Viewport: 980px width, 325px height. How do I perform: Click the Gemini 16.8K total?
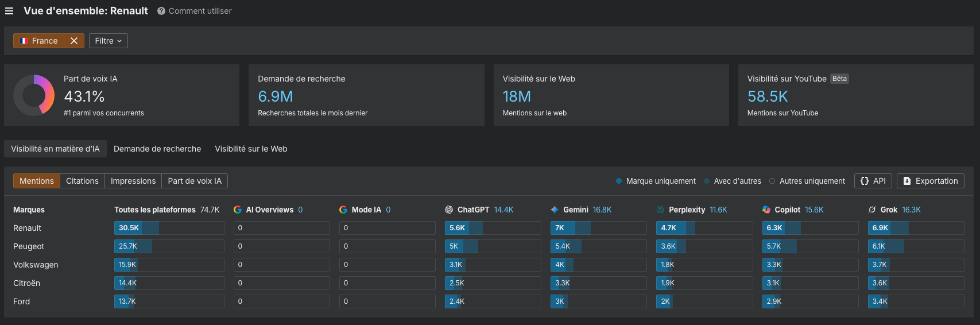602,210
